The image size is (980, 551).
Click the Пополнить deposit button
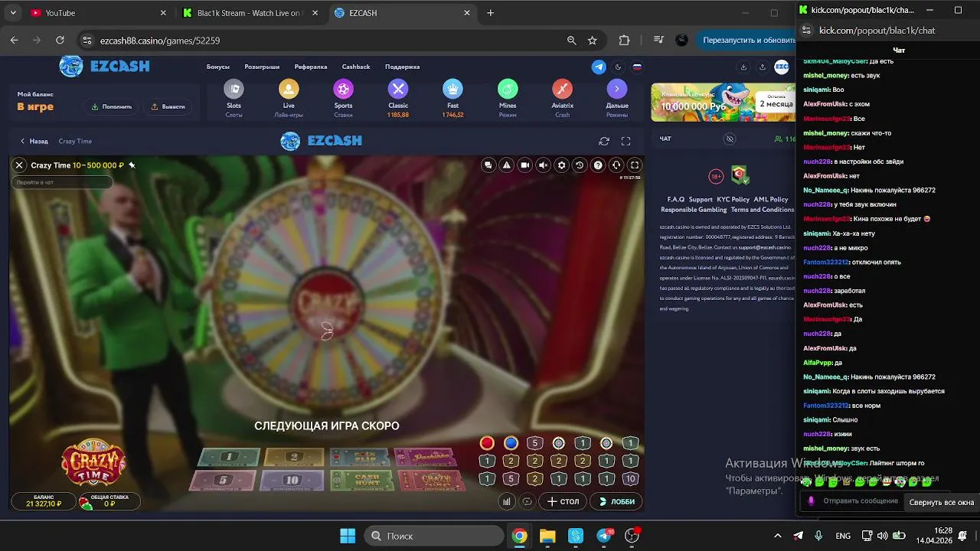[112, 106]
